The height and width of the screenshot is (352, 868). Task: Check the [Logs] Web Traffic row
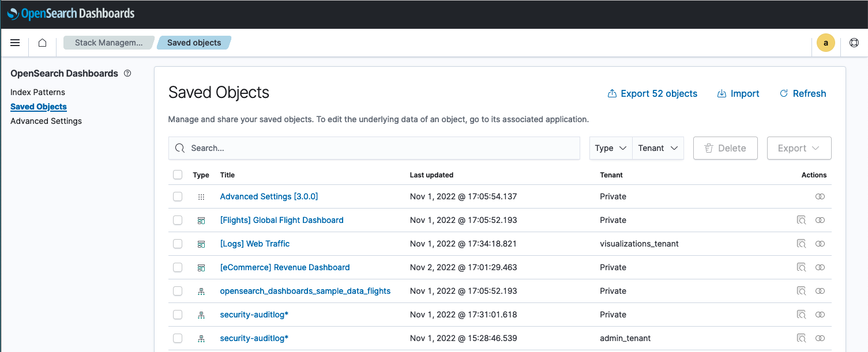point(178,244)
